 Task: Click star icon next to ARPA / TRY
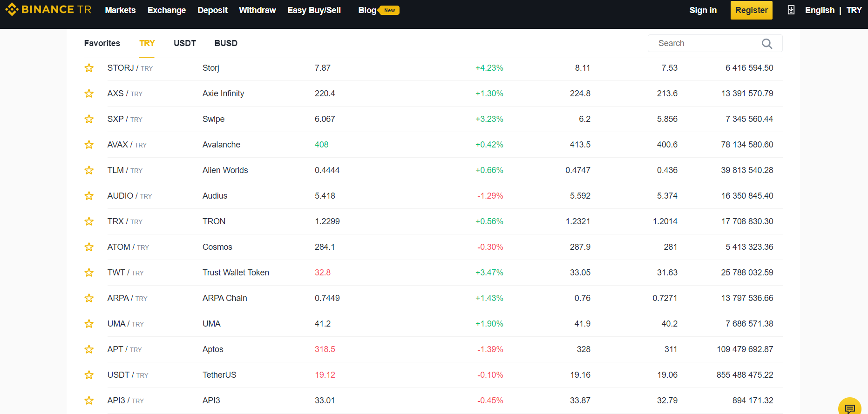[89, 298]
